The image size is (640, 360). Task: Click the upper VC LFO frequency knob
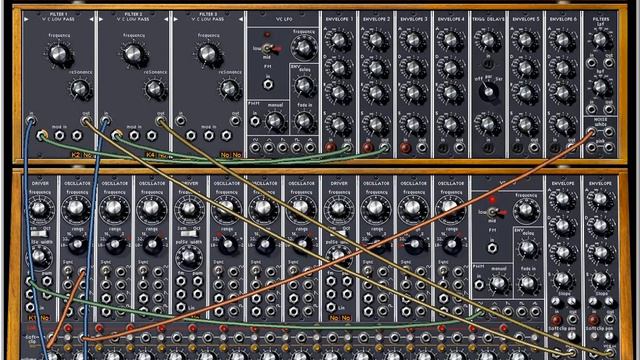(304, 48)
